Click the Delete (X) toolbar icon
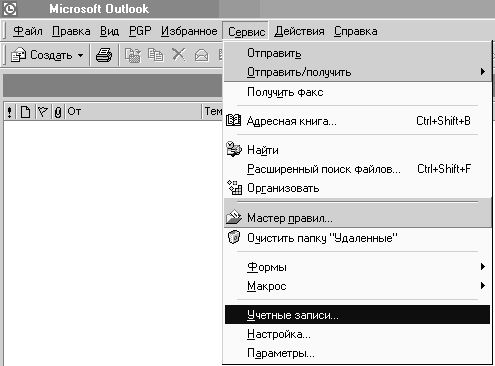Viewport: 495px width, 366px height. click(179, 55)
